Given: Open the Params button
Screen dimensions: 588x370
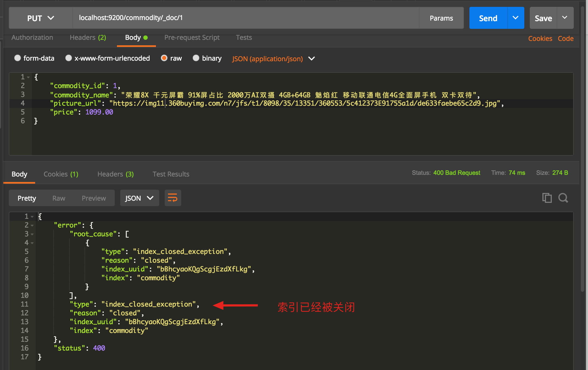Looking at the screenshot, I should [441, 18].
